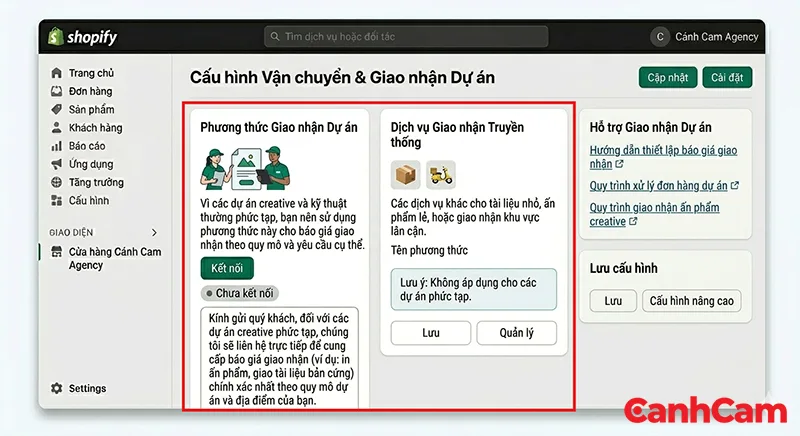This screenshot has width=800, height=436.
Task: Open Settings at sidebar bottom
Action: pos(87,388)
